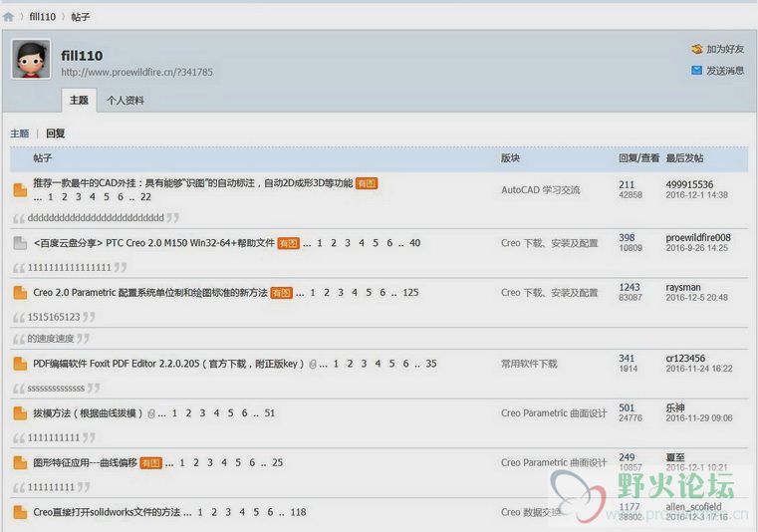
Task: Click 有图 badge on PTC Creo M150 thread
Action: (288, 243)
